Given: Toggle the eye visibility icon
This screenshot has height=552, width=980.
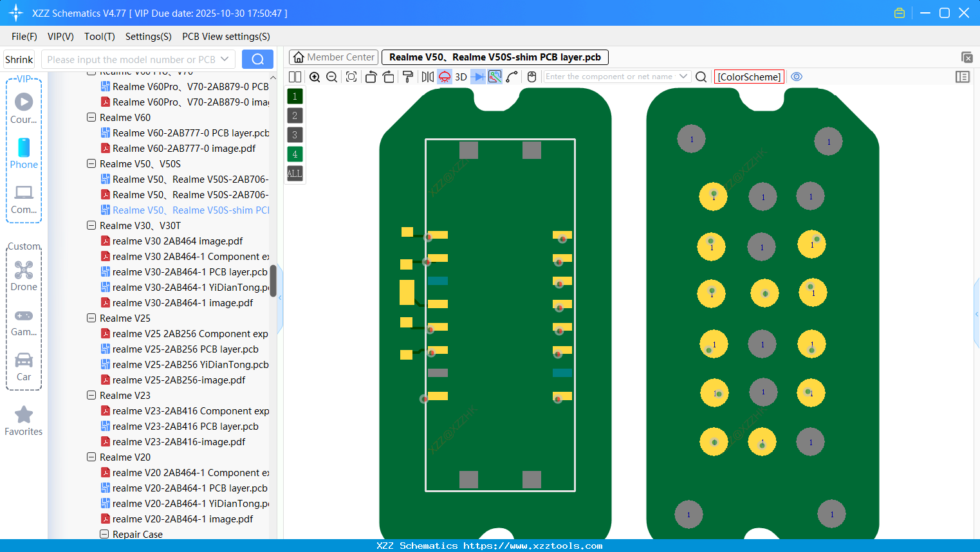Looking at the screenshot, I should click(x=797, y=77).
